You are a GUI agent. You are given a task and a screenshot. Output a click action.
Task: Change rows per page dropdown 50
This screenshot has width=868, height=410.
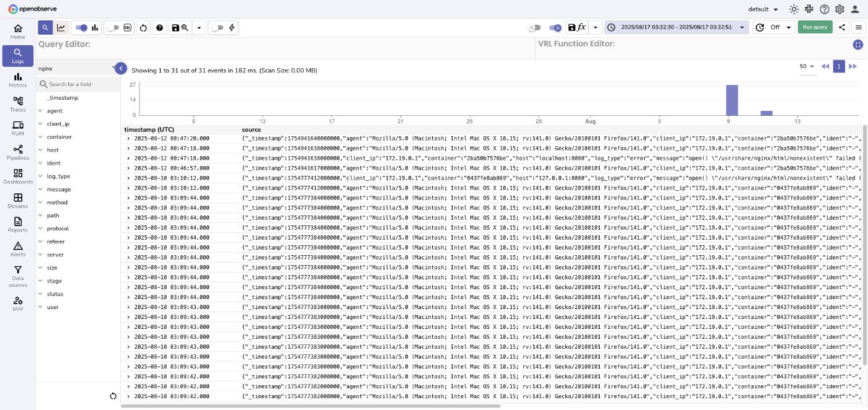(x=807, y=66)
